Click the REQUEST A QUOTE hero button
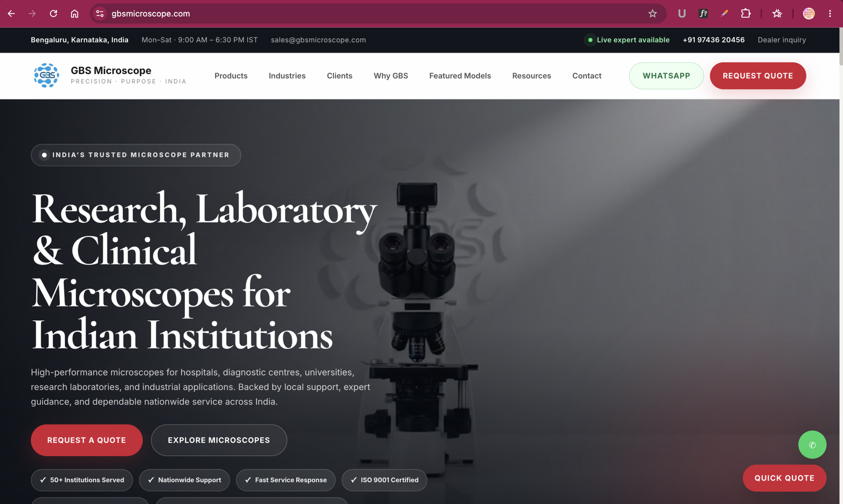The width and height of the screenshot is (843, 504). coord(86,440)
